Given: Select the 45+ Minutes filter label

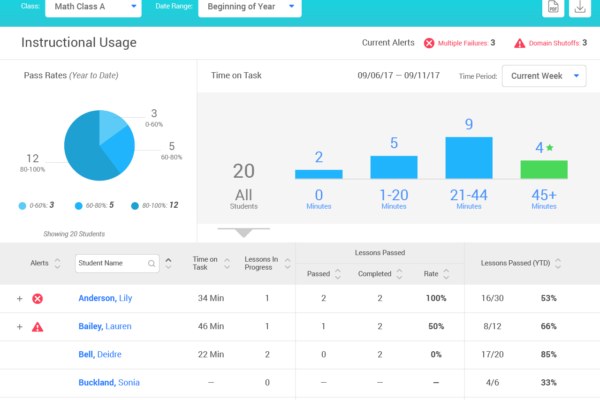Looking at the screenshot, I should click(x=544, y=199).
